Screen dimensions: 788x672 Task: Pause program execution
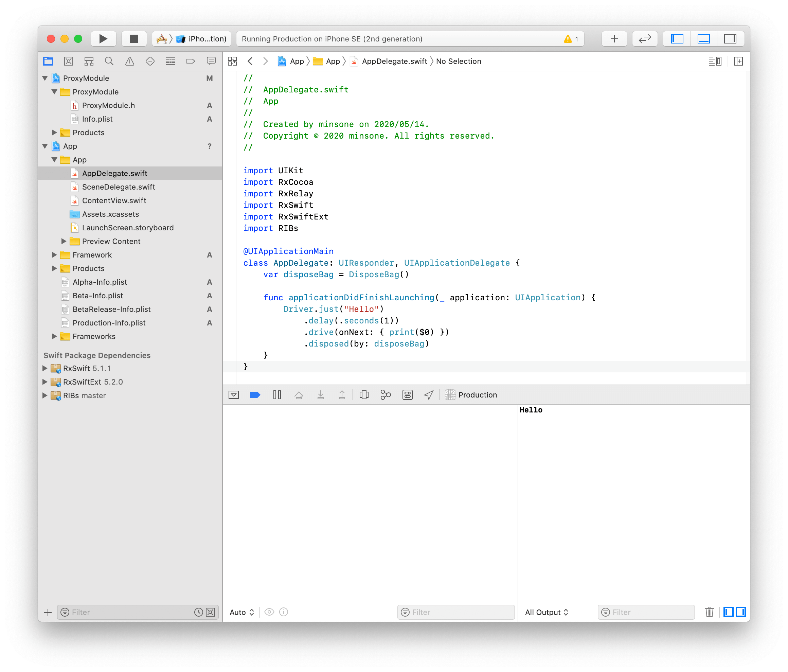coord(277,395)
